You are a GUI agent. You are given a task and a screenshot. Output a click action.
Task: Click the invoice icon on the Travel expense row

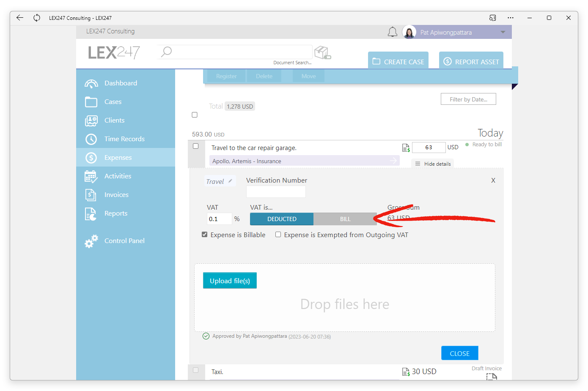(x=406, y=148)
